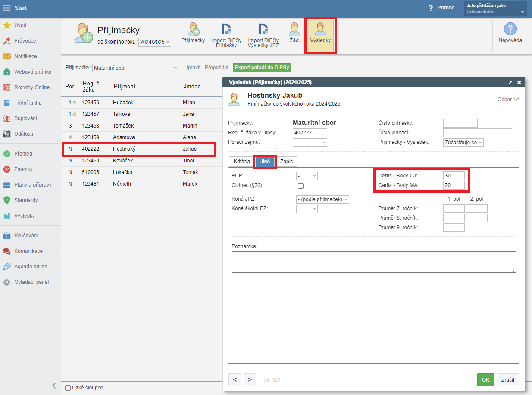Open the Přehled checkmark icon
The width and height of the screenshot is (532, 395).
tap(7, 154)
